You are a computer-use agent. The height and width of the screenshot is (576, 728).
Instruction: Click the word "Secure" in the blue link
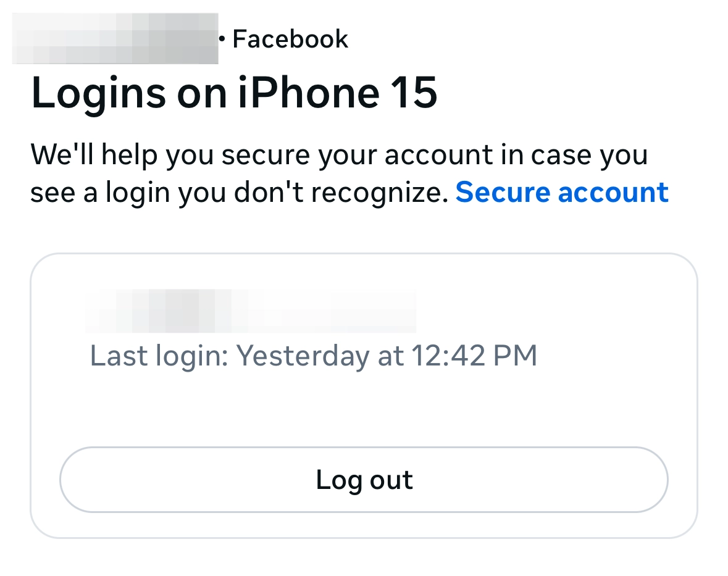point(502,193)
